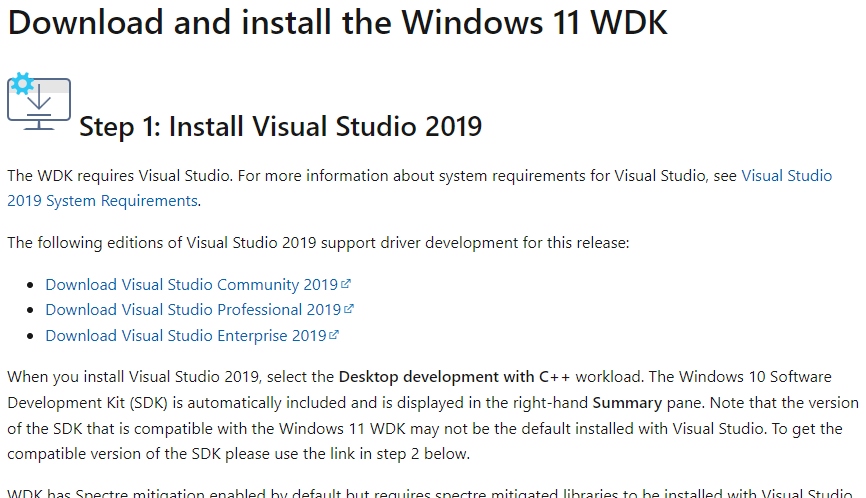Click the sentence about following editions of Visual Studio
Screen dimensions: 866x498
tap(318, 243)
